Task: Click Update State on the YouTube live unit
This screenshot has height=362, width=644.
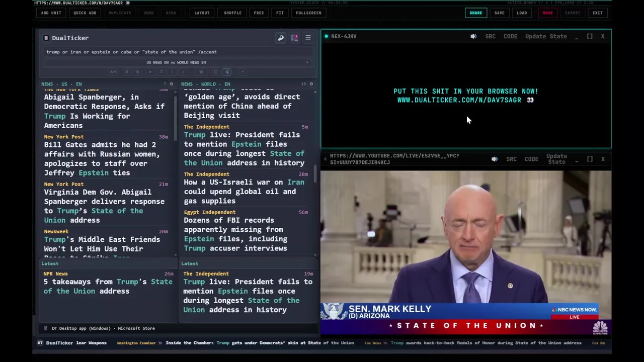Action: click(556, 159)
